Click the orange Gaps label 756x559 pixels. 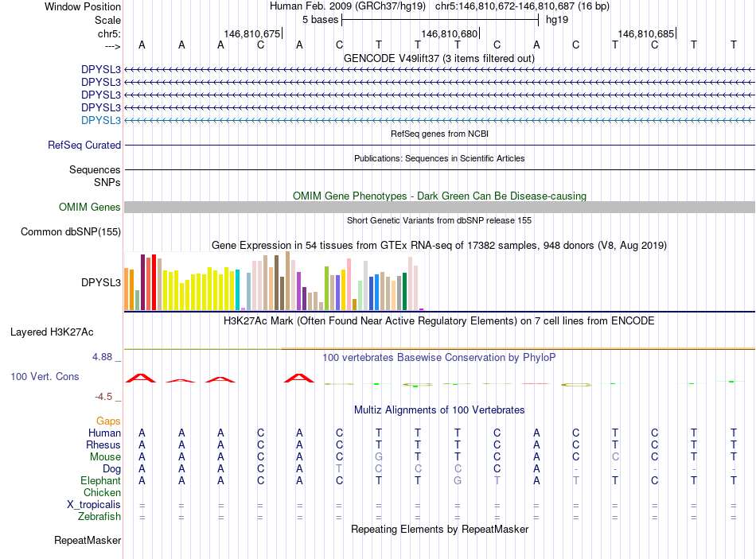click(x=108, y=421)
